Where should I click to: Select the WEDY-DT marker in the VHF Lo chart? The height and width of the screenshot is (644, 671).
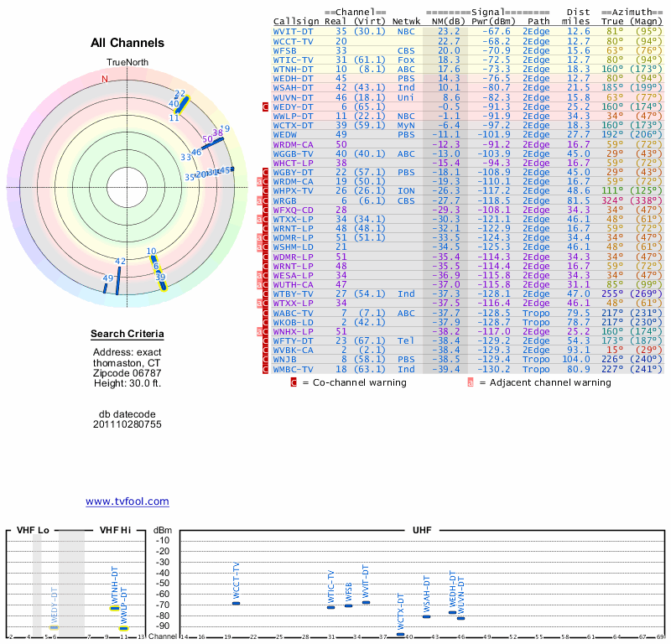tap(55, 627)
